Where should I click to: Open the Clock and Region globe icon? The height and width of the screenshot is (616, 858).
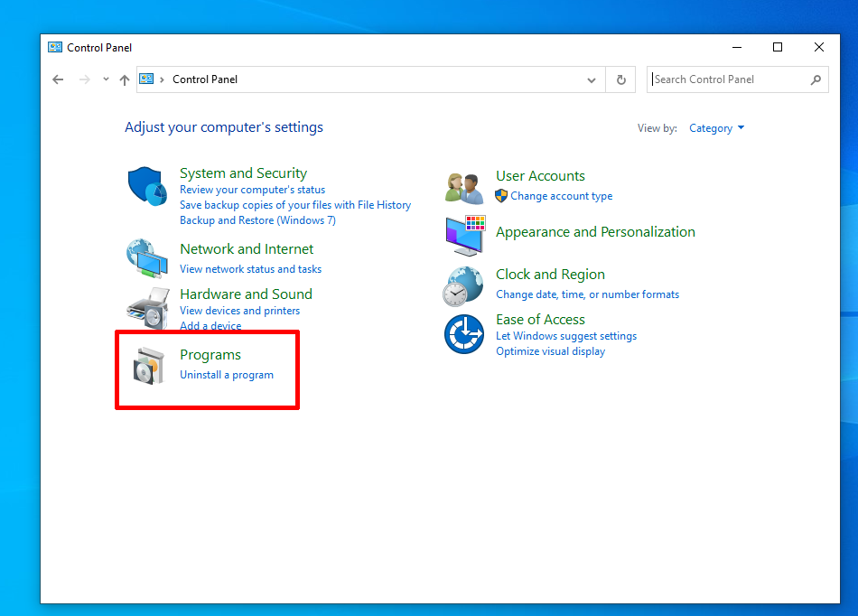click(463, 286)
